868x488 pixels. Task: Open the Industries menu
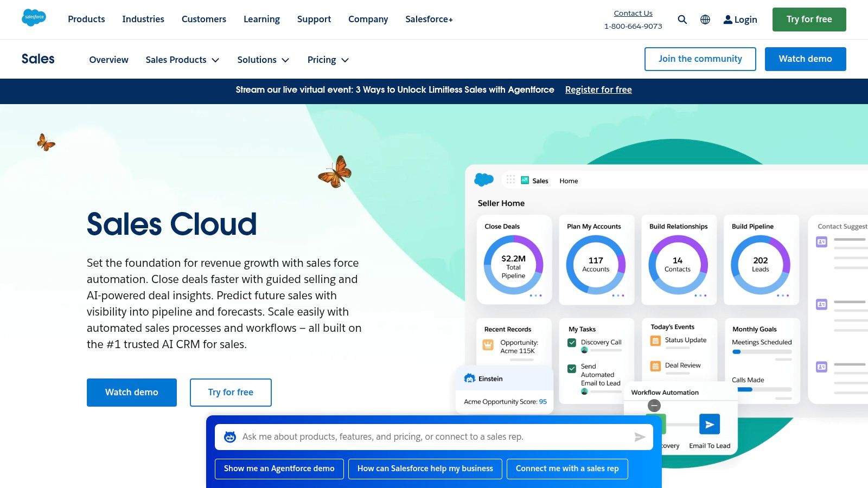(143, 19)
